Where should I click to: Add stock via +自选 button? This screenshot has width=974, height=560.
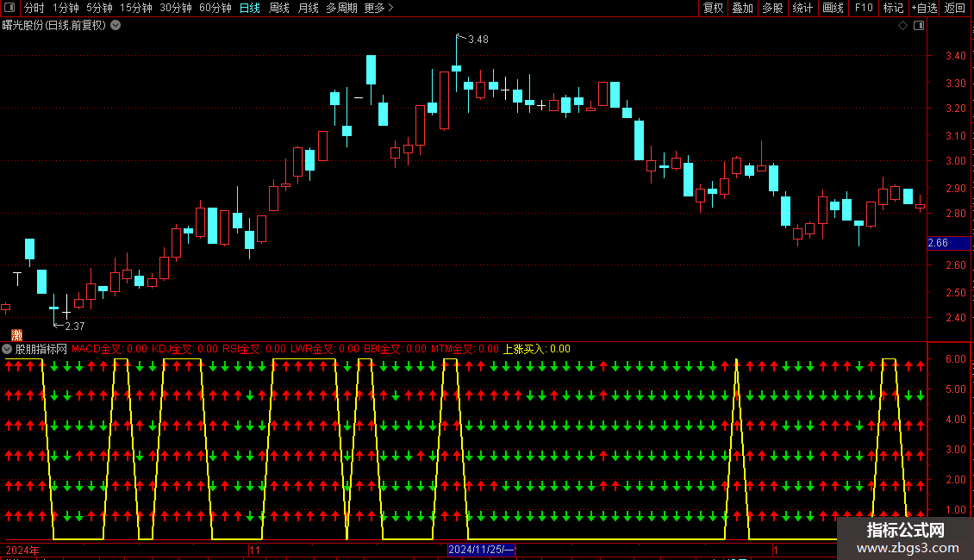point(924,8)
